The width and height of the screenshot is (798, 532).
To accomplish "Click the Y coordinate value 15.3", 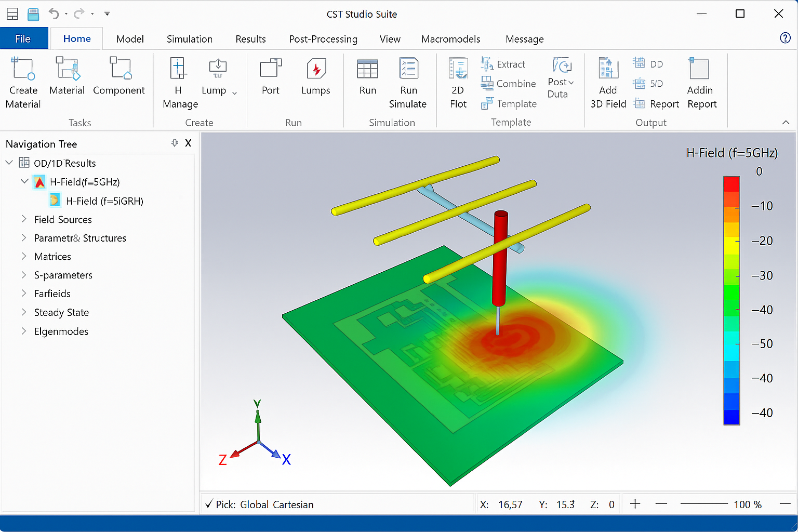I will point(566,504).
